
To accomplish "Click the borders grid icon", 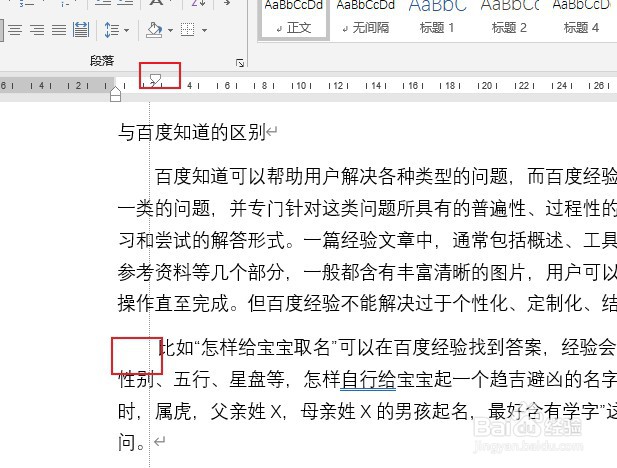I will coord(187,30).
